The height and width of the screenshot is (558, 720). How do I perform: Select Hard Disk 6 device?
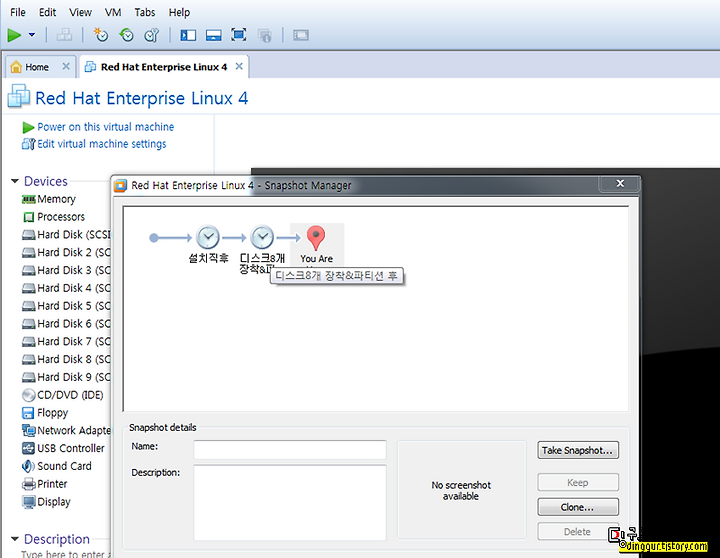pyautogui.click(x=66, y=324)
